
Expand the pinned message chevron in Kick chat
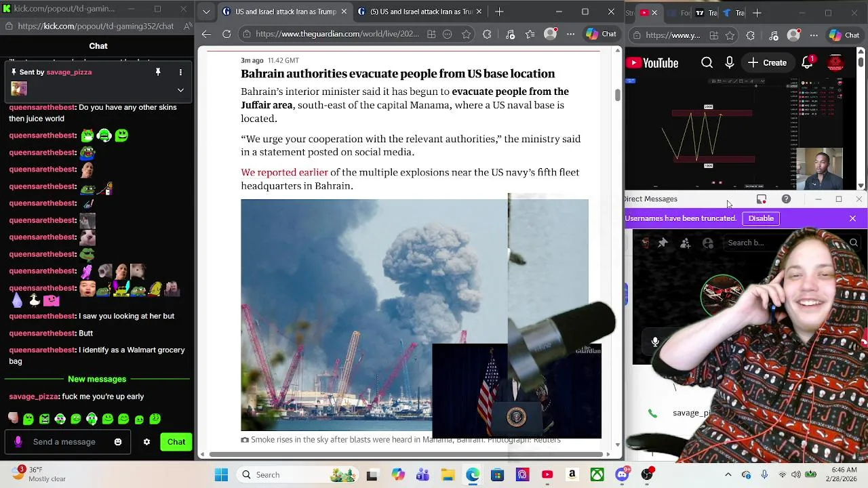pyautogui.click(x=180, y=90)
